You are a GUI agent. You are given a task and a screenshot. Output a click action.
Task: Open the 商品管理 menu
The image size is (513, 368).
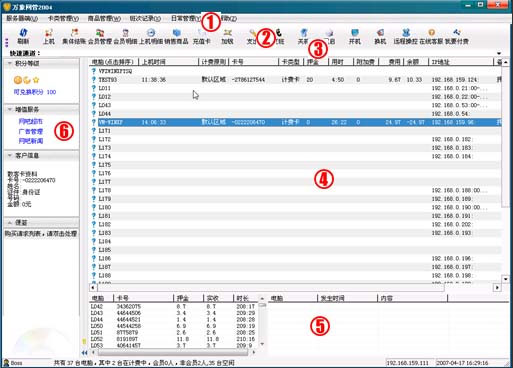click(104, 18)
